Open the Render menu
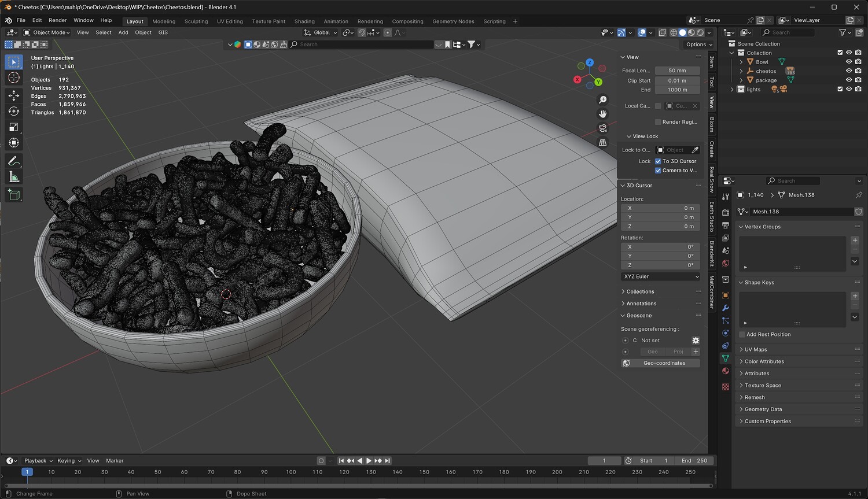The width and height of the screenshot is (868, 499). (x=57, y=20)
